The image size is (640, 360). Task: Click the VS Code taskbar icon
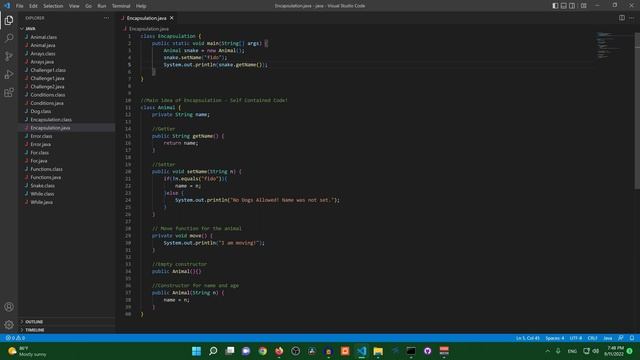(362, 351)
